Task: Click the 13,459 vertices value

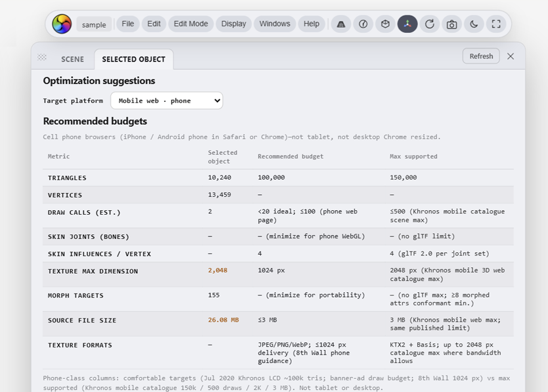Action: pyautogui.click(x=219, y=194)
